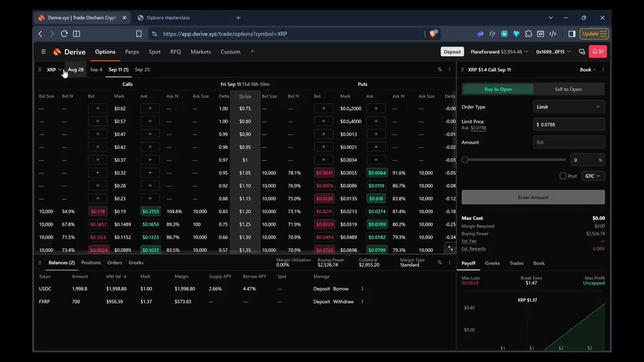
Task: Reload the page with browser refresh icon
Action: [x=64, y=34]
